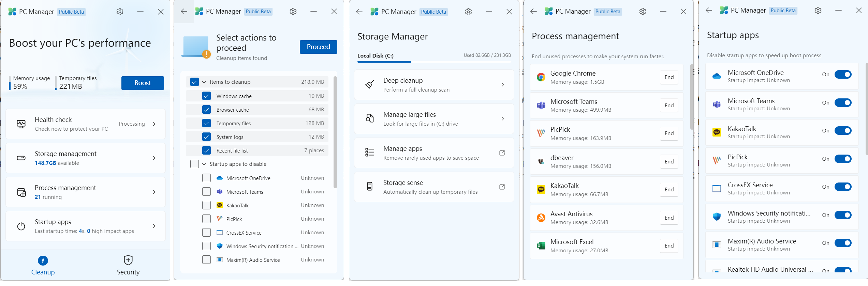Click the Manage large files search icon

[x=370, y=118]
